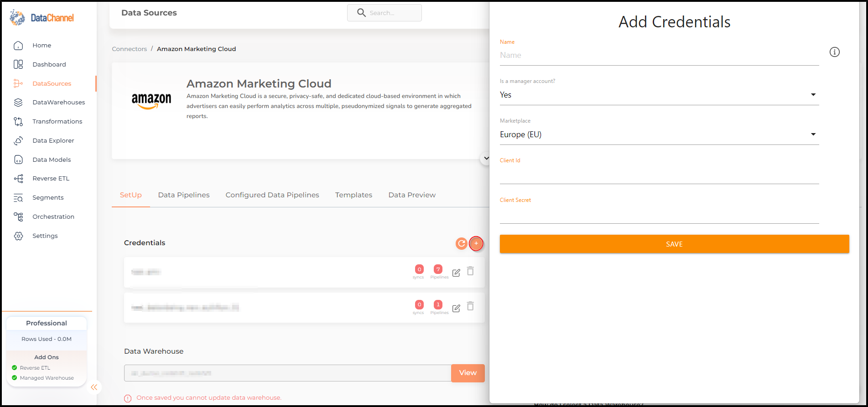Click the 7 pipelines badge
Image resolution: width=868 pixels, height=407 pixels.
pyautogui.click(x=438, y=269)
